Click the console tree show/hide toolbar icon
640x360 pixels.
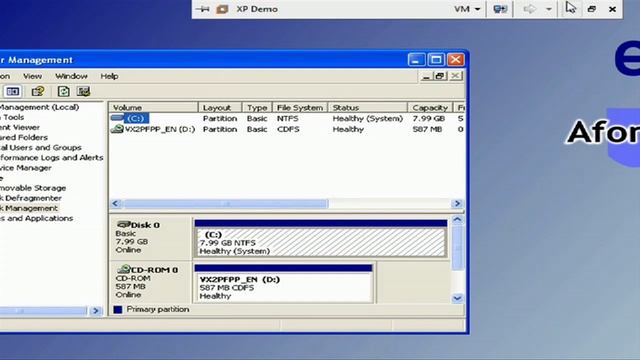[x=13, y=91]
